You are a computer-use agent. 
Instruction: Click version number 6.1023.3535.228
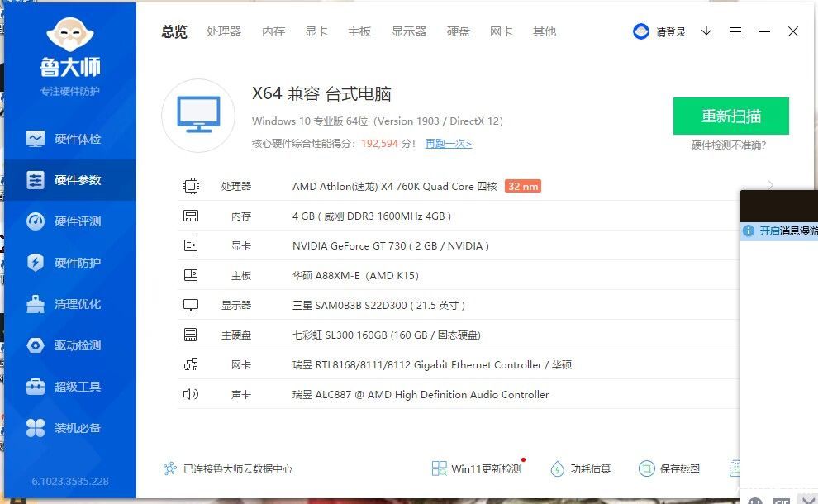[70, 481]
